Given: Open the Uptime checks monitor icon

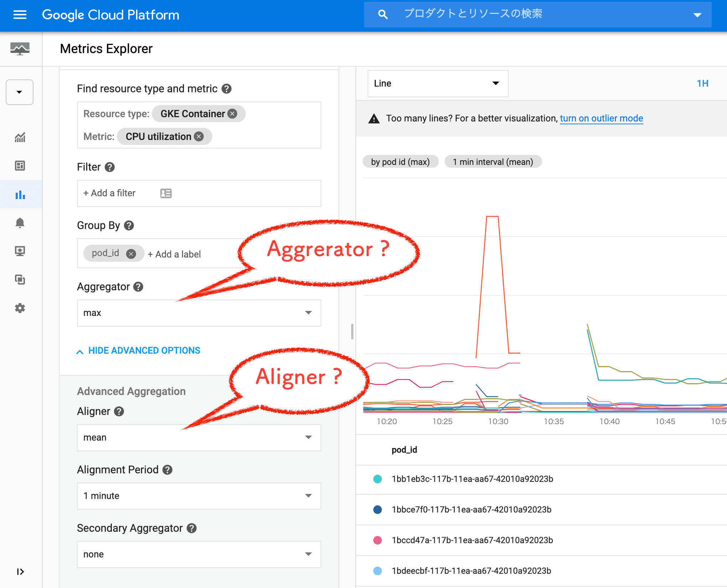Looking at the screenshot, I should point(20,251).
